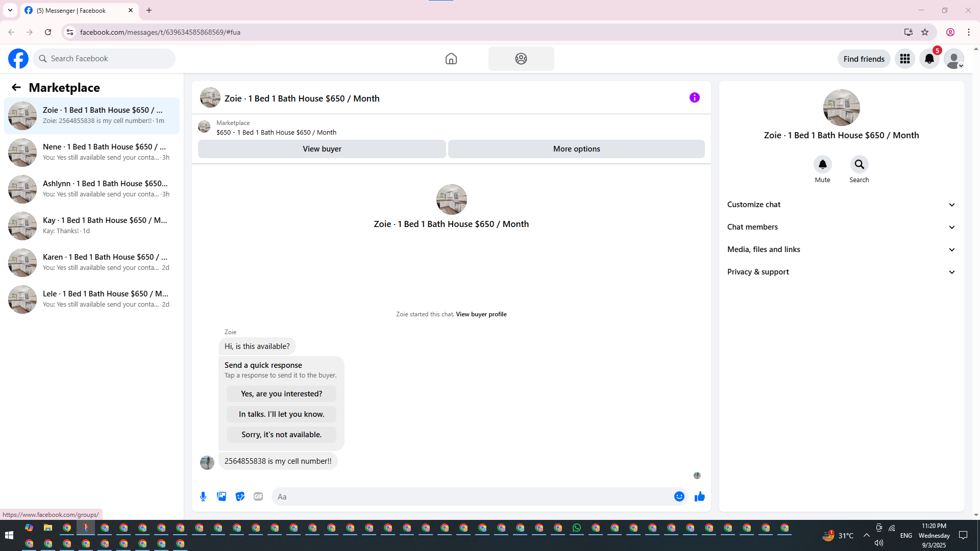Choose a GIF icon
The height and width of the screenshot is (551, 980).
258,496
